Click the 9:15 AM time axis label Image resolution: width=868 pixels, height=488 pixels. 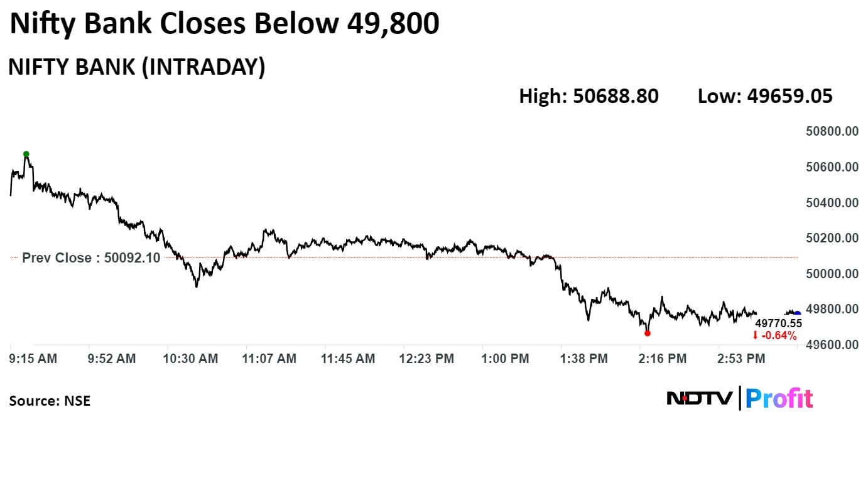(33, 359)
